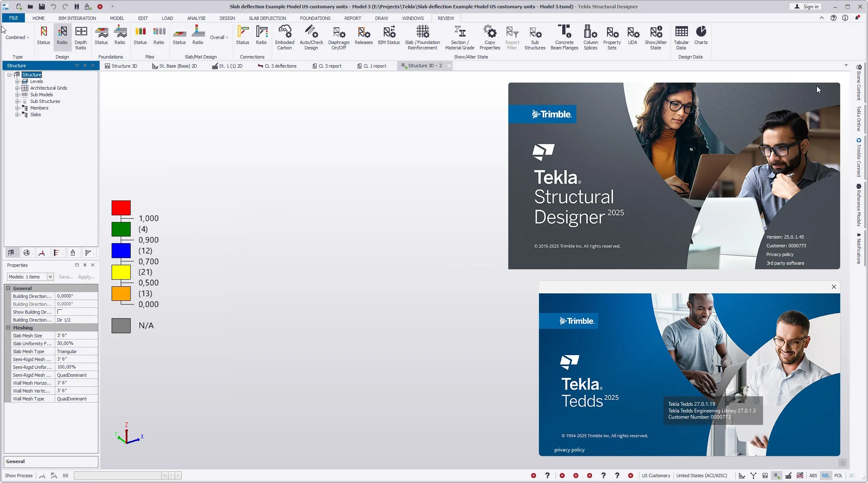Switch to the SLAB DEFLECTION ribbon tab
This screenshot has height=483, width=868.
click(267, 18)
